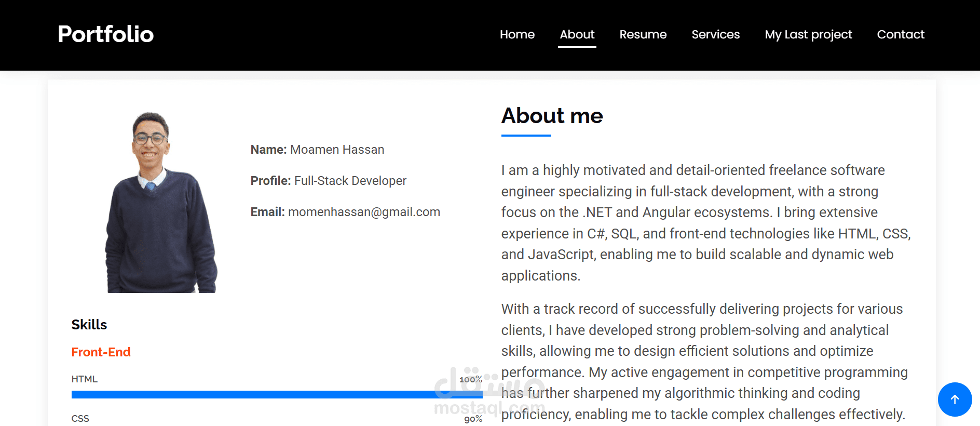
Task: Open My Last project link
Action: click(x=808, y=35)
